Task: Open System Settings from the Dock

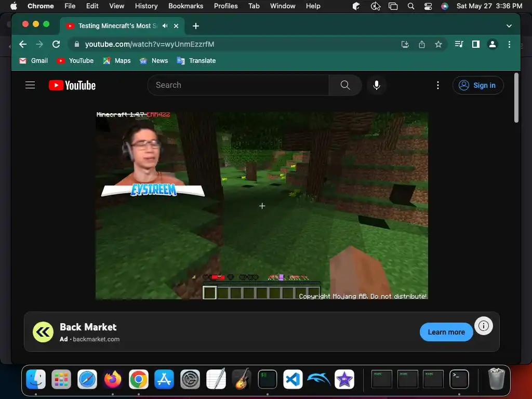Action: (190, 379)
